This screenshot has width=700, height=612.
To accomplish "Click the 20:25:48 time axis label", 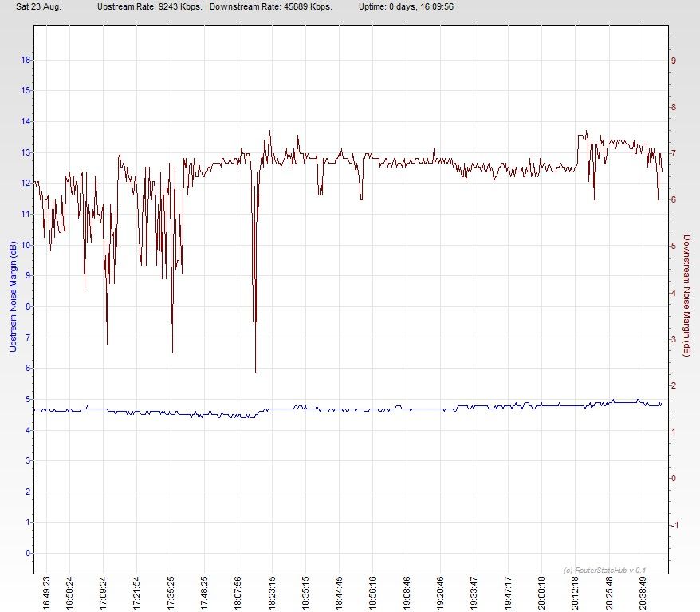I will tap(609, 593).
